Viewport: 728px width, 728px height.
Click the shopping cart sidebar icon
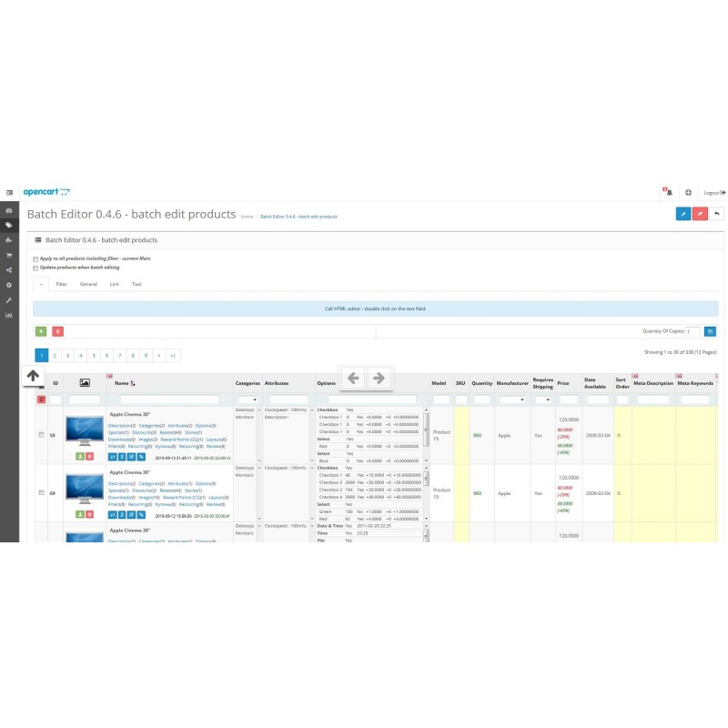pos(9,255)
